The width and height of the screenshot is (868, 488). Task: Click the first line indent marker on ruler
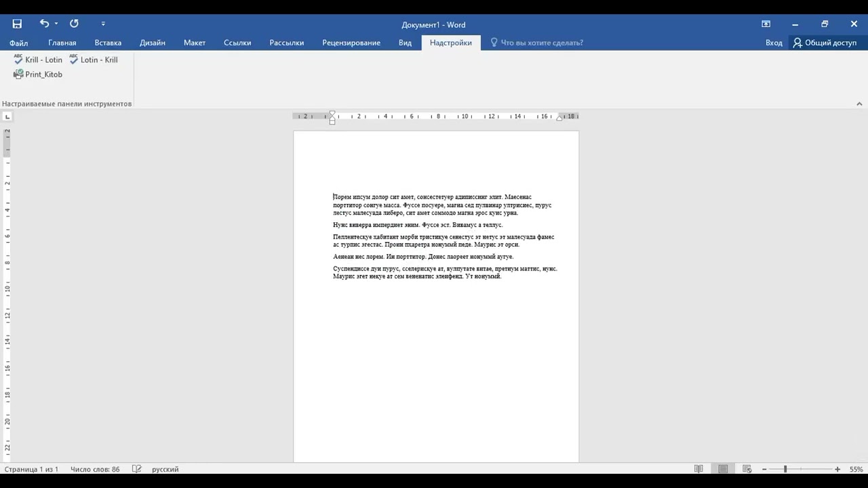pos(332,114)
